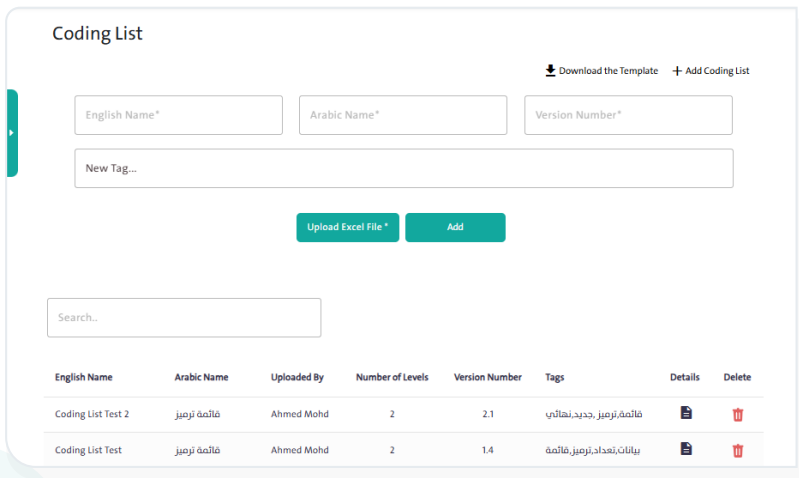
Task: Click into the New Tag field
Action: click(x=403, y=169)
